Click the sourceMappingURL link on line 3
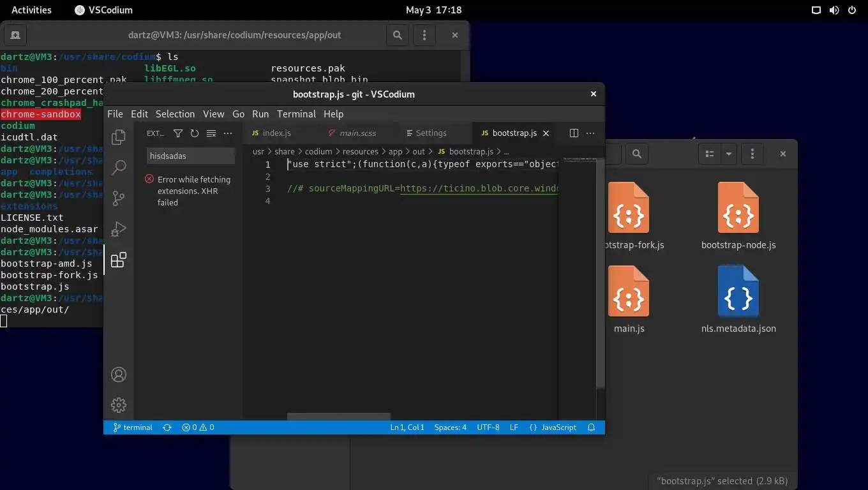 click(x=479, y=189)
